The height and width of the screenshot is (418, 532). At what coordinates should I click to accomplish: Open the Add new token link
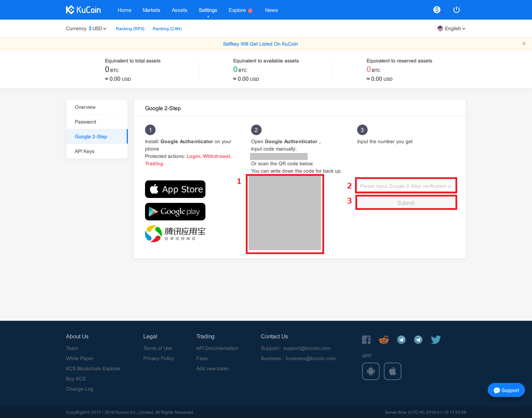(x=212, y=369)
